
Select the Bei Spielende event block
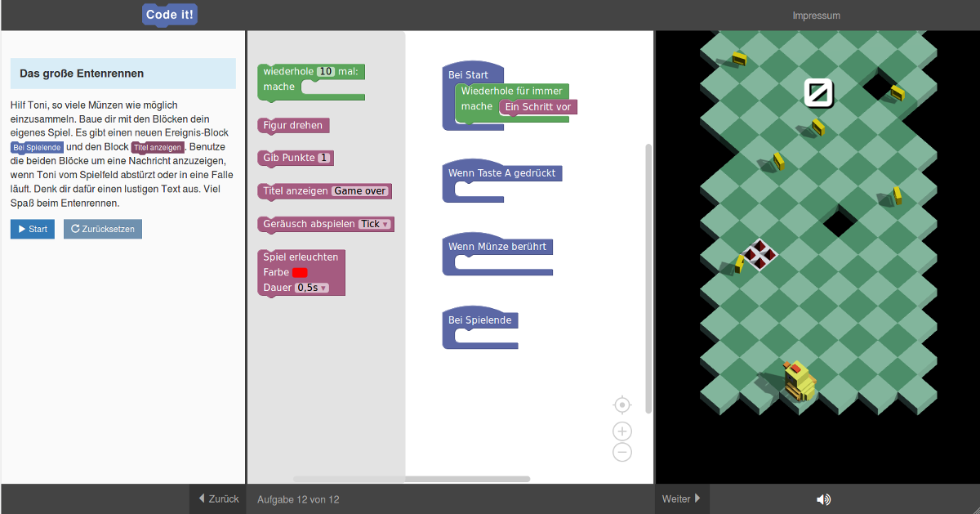479,320
